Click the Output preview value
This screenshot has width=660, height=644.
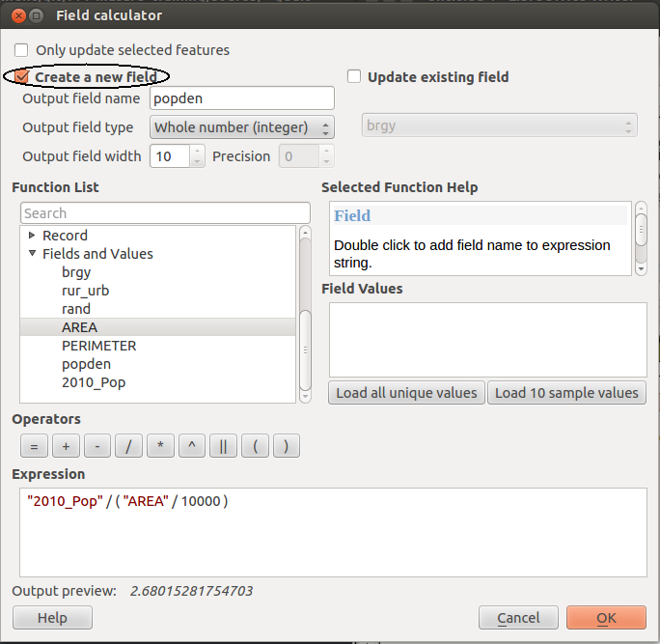[x=191, y=591]
